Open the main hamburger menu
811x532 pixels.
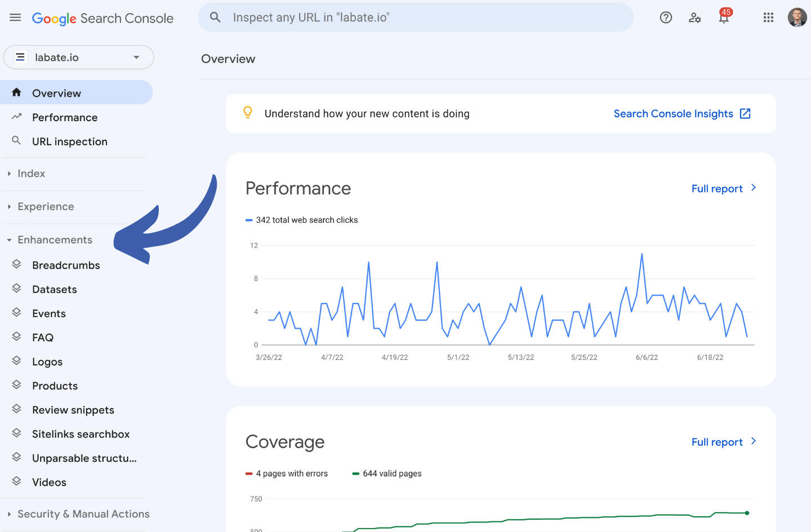(15, 17)
